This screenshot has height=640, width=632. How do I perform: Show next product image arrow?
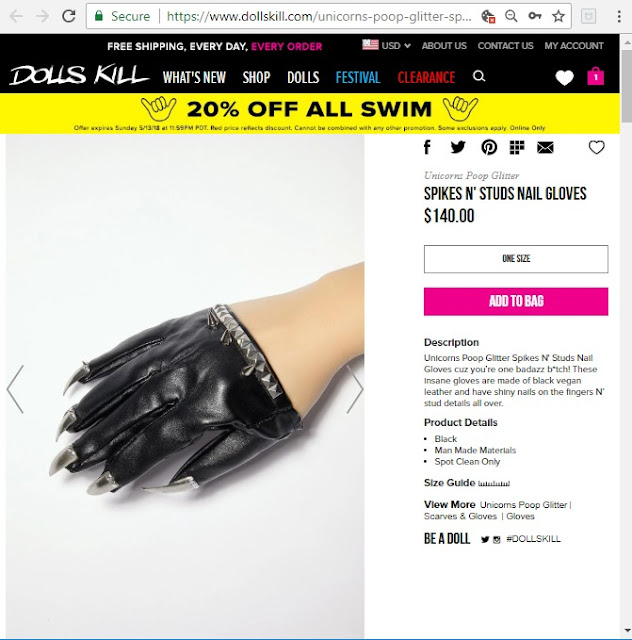pyautogui.click(x=355, y=389)
